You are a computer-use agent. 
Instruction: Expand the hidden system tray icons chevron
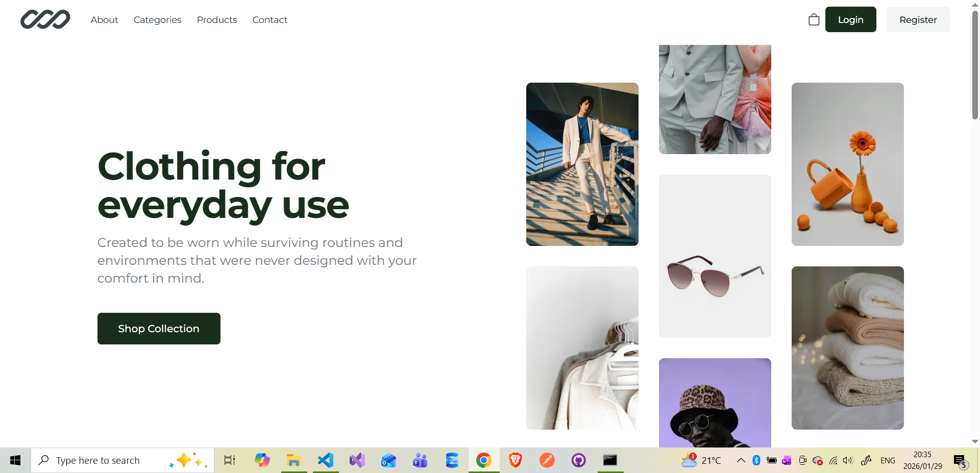pyautogui.click(x=741, y=460)
